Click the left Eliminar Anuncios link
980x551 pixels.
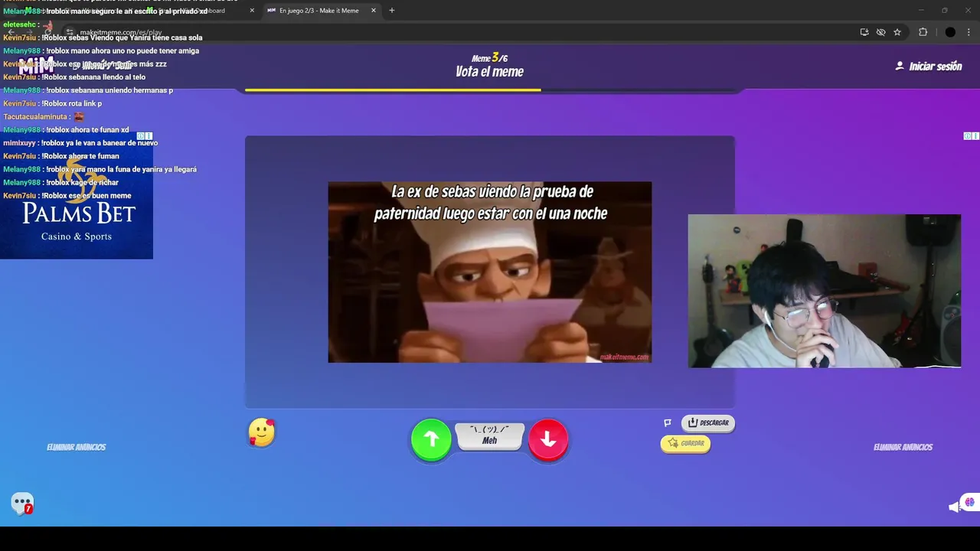point(76,447)
